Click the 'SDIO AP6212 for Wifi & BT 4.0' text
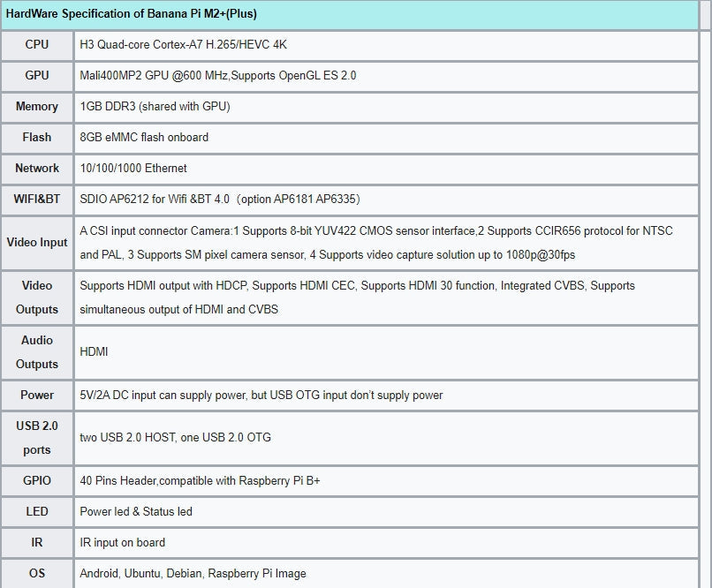The image size is (712, 588). click(x=166, y=199)
